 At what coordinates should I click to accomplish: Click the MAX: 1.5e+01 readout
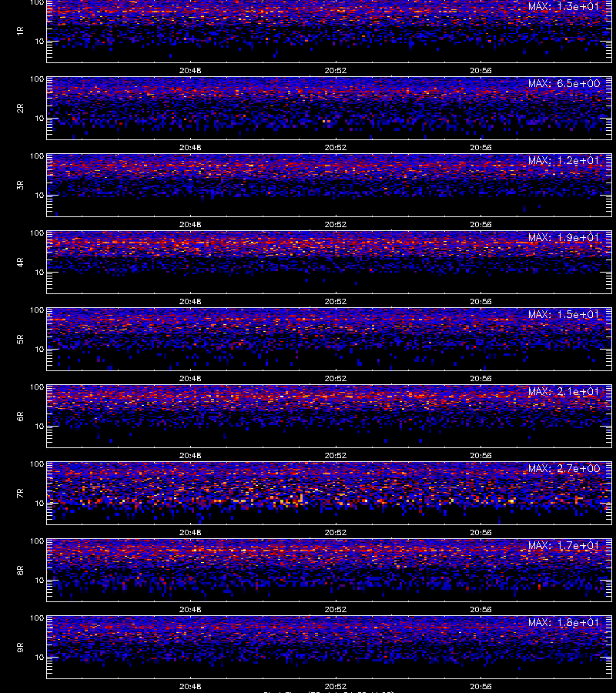click(564, 314)
